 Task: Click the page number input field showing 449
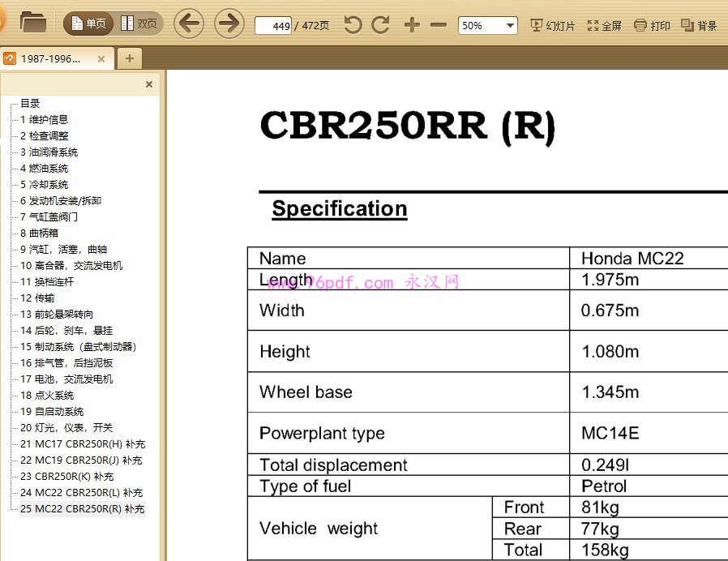pos(273,26)
